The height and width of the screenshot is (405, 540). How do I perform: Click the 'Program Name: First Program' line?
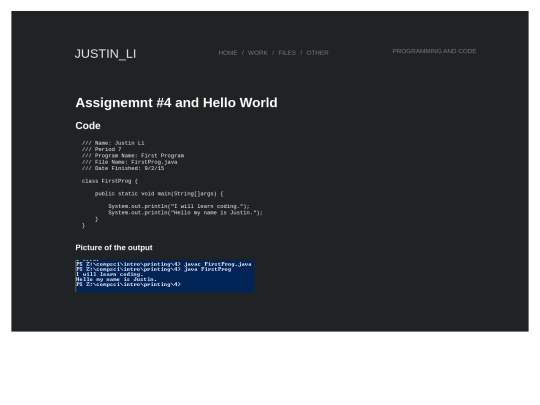(x=133, y=156)
